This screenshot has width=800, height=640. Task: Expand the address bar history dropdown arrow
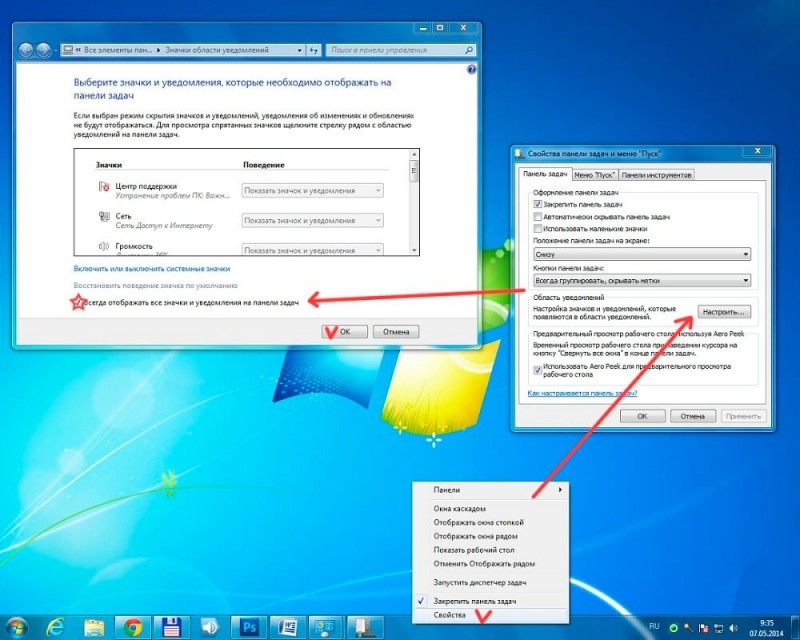pyautogui.click(x=299, y=51)
